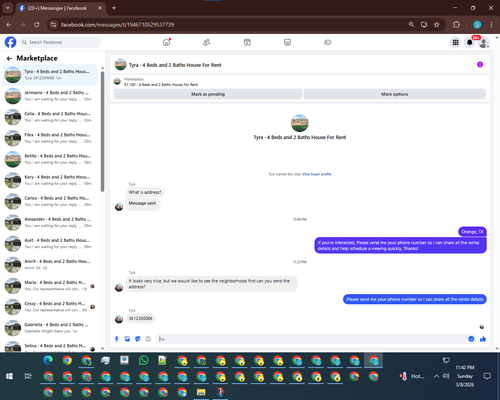This screenshot has height=400, width=500.
Task: Open the Betito conversation
Action: (x=50, y=159)
